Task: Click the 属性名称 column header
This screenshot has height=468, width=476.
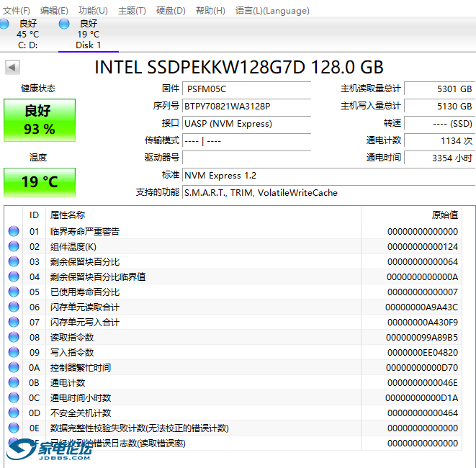Action: point(203,215)
